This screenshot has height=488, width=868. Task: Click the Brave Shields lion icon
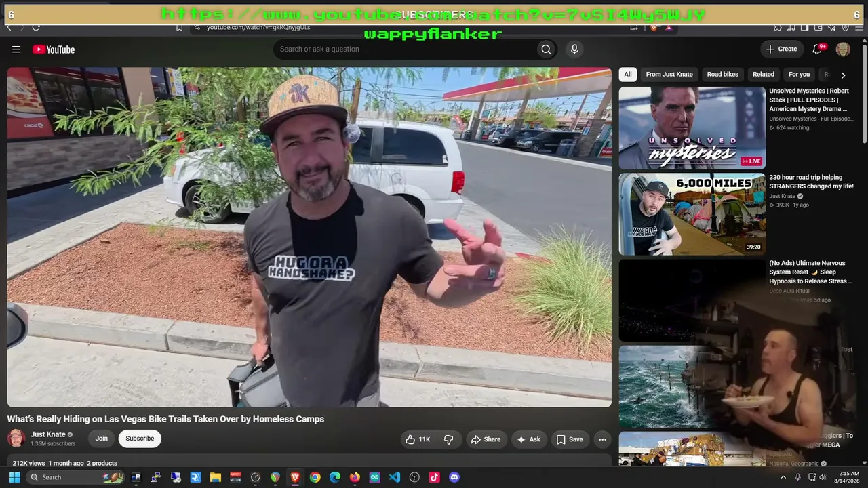(654, 28)
